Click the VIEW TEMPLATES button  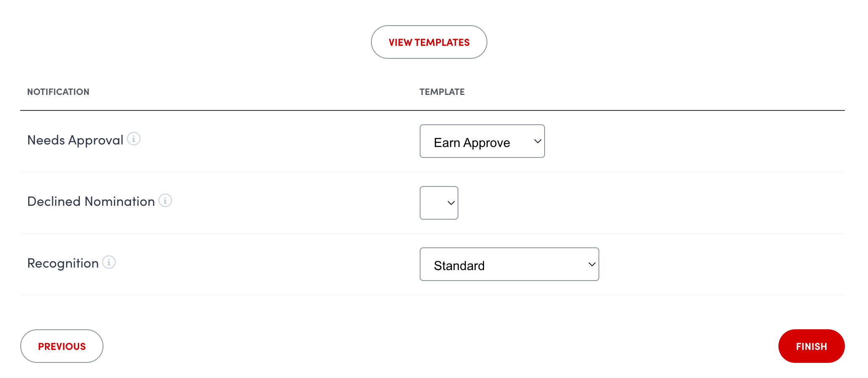coord(429,42)
